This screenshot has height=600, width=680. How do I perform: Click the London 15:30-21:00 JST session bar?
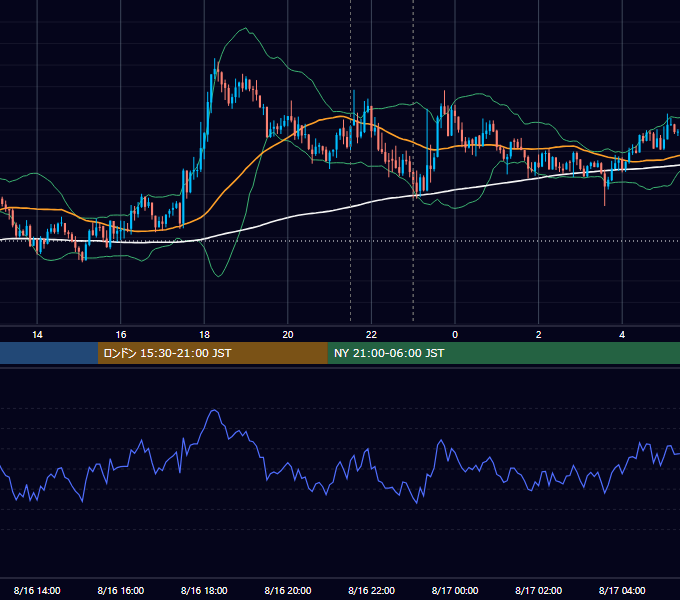(x=212, y=353)
